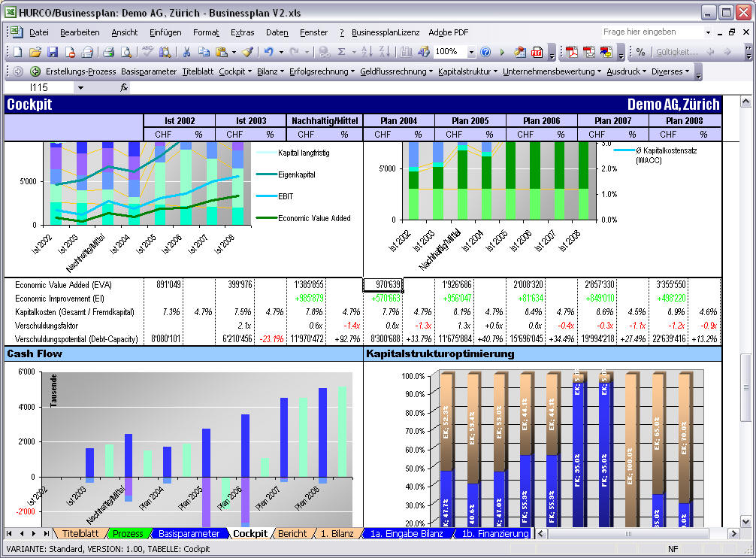Click the green play arrow icon
The image size is (756, 558).
point(502,52)
